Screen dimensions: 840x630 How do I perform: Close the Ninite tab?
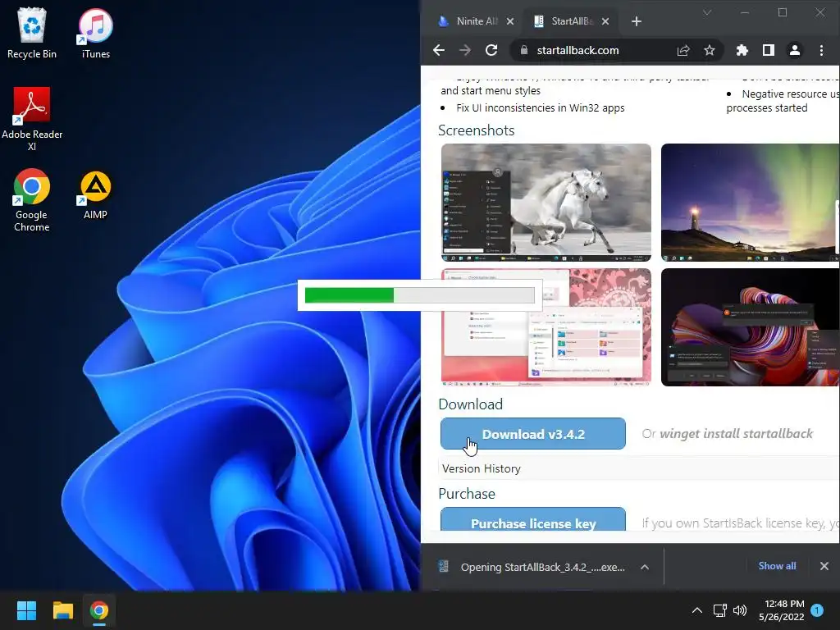pyautogui.click(x=510, y=21)
